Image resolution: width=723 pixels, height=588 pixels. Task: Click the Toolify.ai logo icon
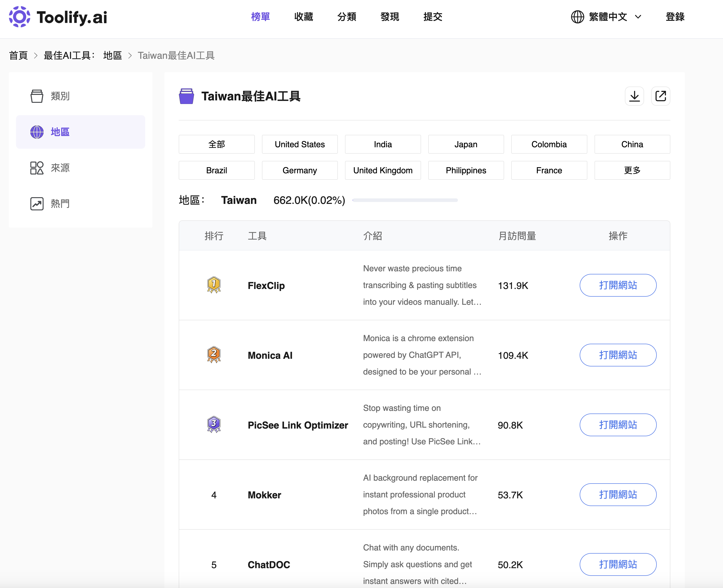[x=19, y=17]
